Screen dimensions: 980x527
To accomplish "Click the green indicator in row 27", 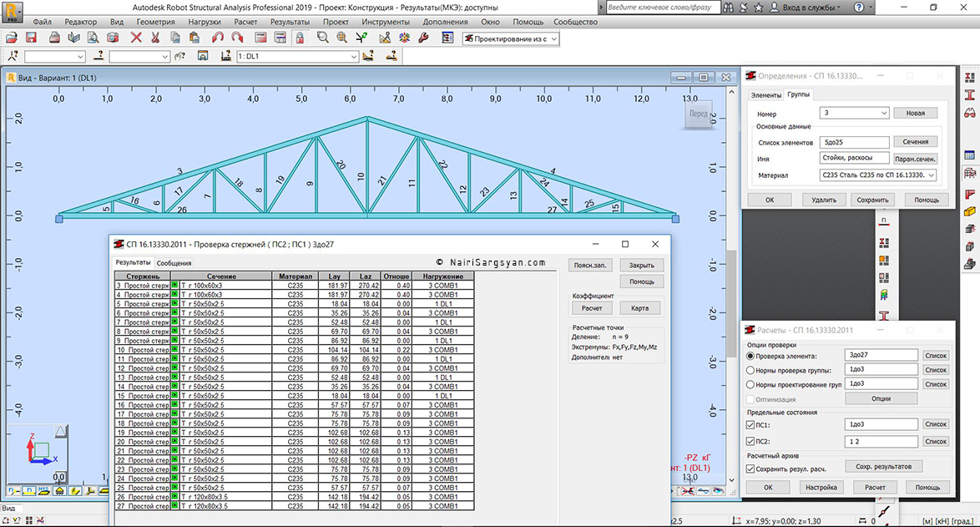I will click(x=175, y=506).
